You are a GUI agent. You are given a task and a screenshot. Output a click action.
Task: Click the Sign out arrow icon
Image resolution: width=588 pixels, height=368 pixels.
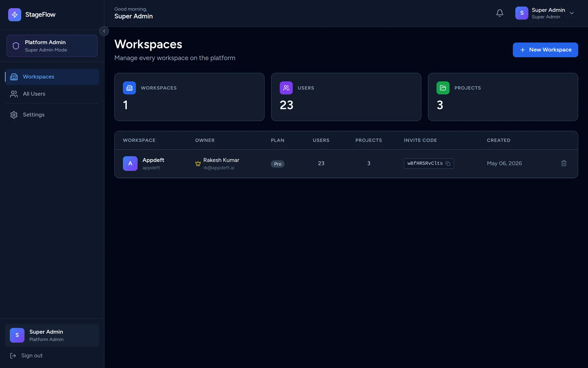(13, 356)
